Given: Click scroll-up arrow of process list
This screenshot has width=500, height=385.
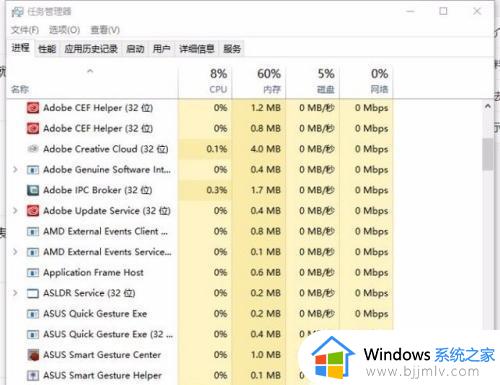Looking at the screenshot, I should [x=488, y=107].
